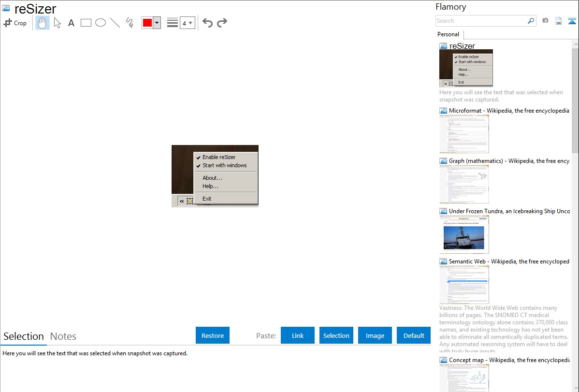Select the Crop tool
The height and width of the screenshot is (392, 579).
pyautogui.click(x=15, y=23)
